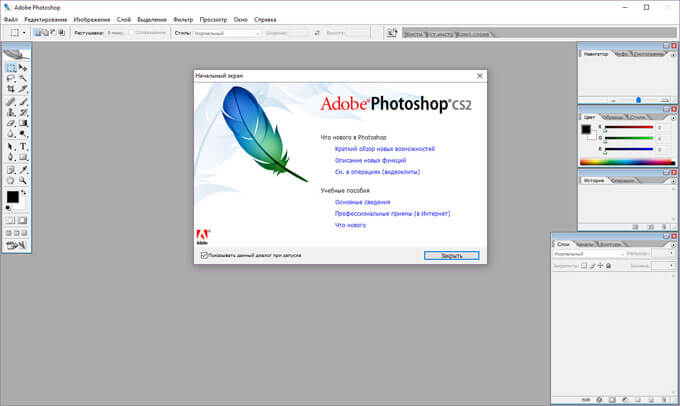680x406 pixels.
Task: Select the Magic Wand tool
Action: pyautogui.click(x=23, y=79)
